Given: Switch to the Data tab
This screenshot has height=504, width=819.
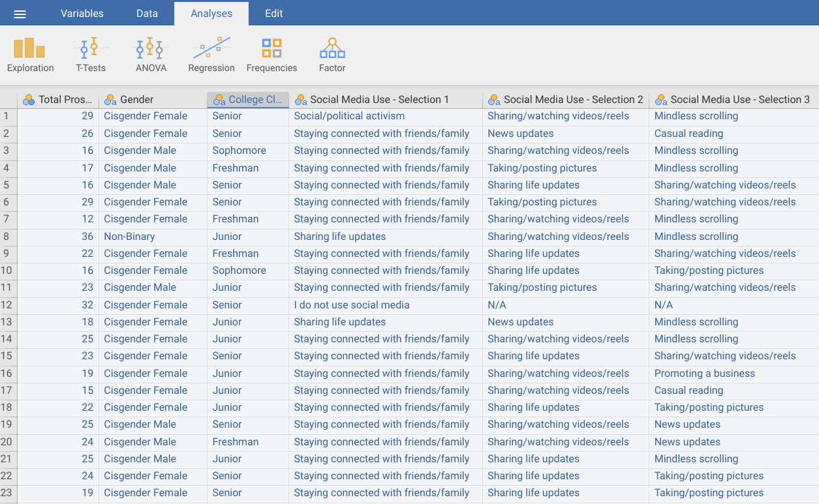Looking at the screenshot, I should (x=147, y=13).
